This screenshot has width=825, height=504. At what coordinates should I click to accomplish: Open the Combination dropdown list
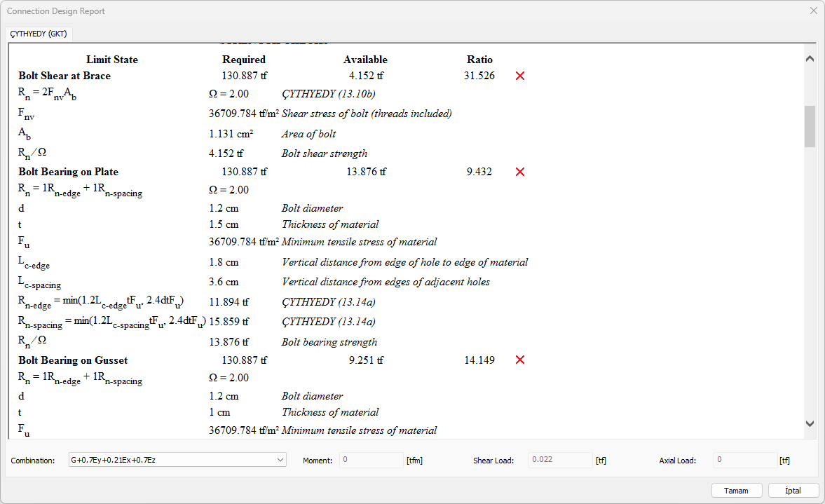(280, 460)
